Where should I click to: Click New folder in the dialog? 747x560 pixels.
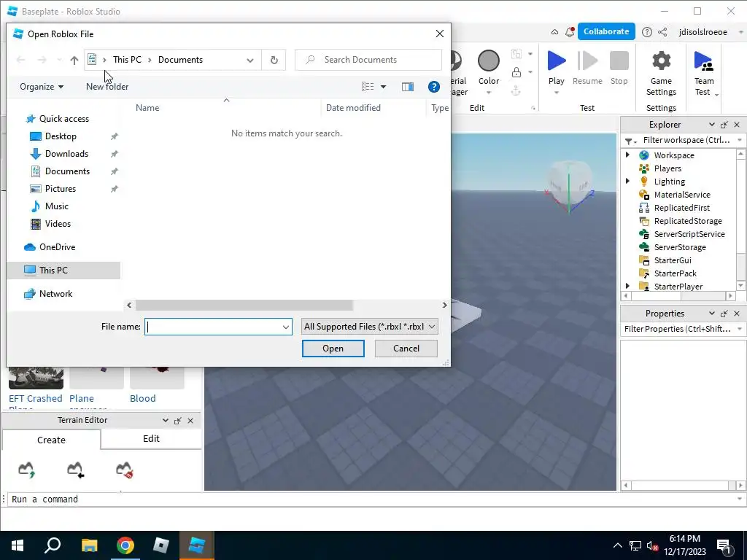pos(107,87)
